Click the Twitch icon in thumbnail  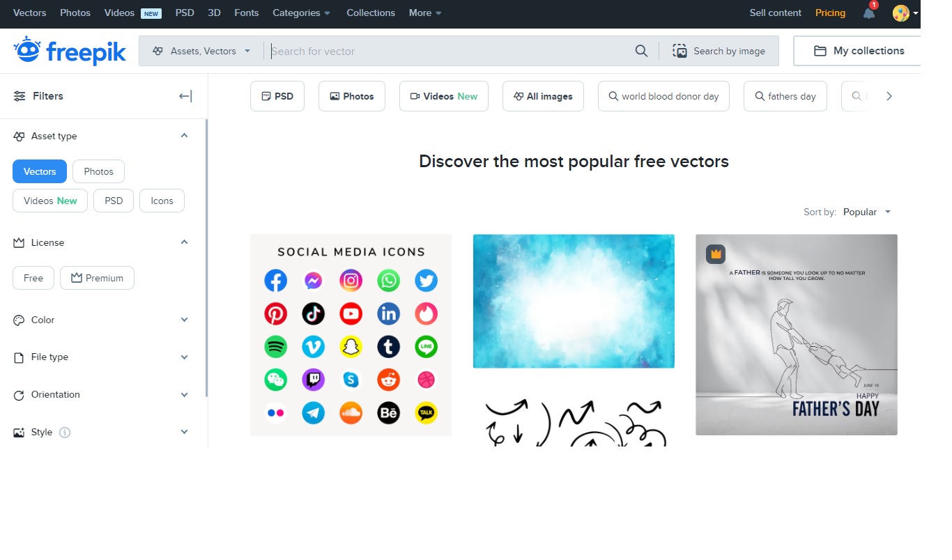(314, 380)
